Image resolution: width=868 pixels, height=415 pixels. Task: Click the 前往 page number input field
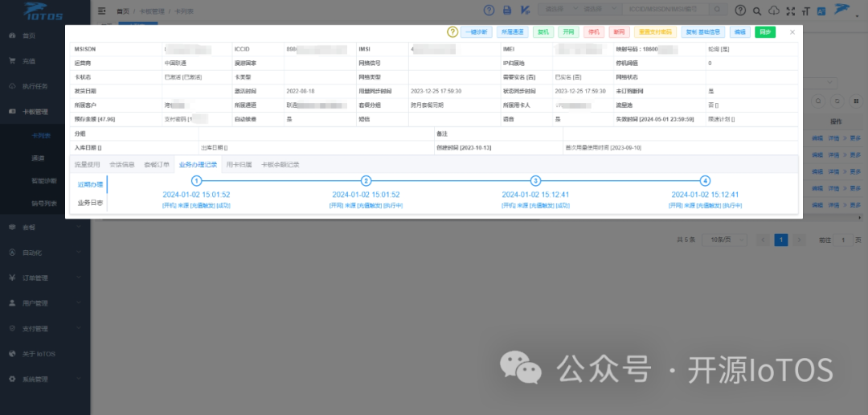843,240
